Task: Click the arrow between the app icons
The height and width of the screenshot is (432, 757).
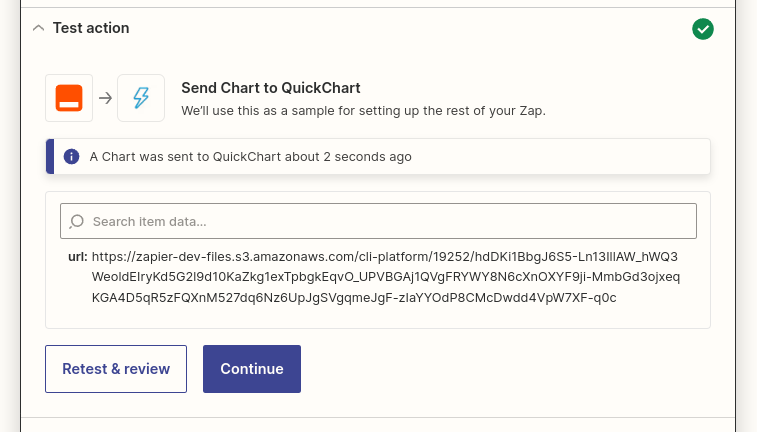Action: [105, 98]
